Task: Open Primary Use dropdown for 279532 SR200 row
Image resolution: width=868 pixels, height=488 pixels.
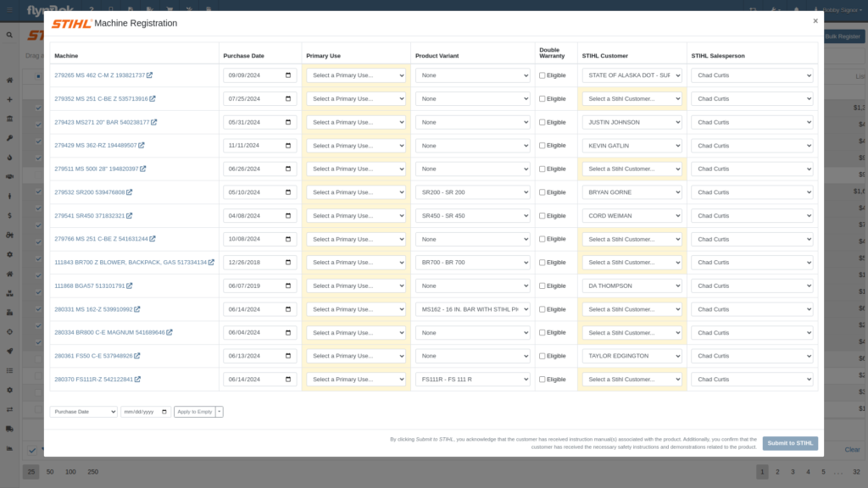Action: (356, 192)
